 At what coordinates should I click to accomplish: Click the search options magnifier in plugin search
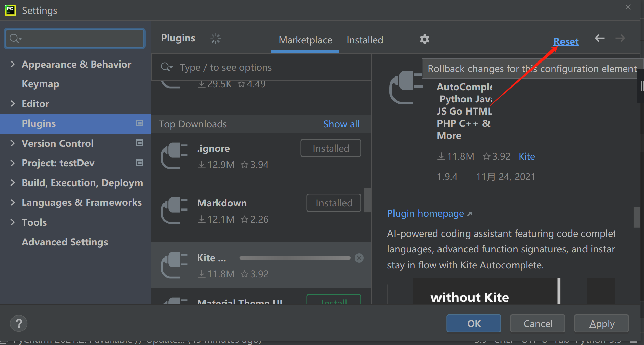166,67
